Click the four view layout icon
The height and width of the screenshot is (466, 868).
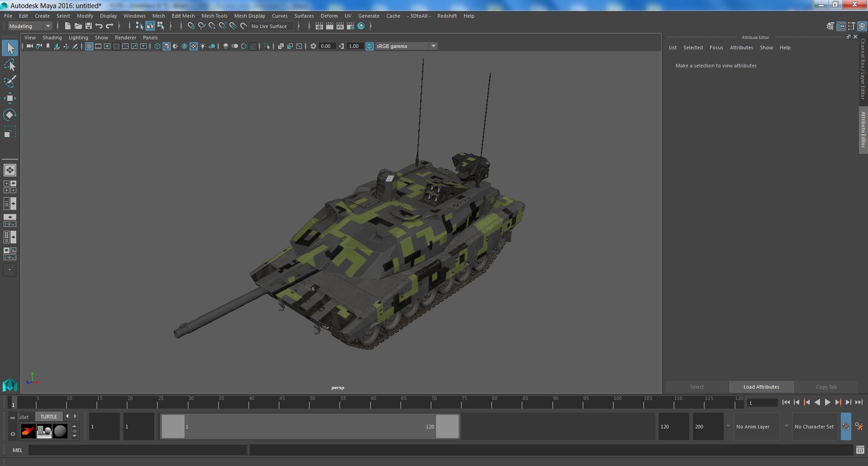(10, 187)
